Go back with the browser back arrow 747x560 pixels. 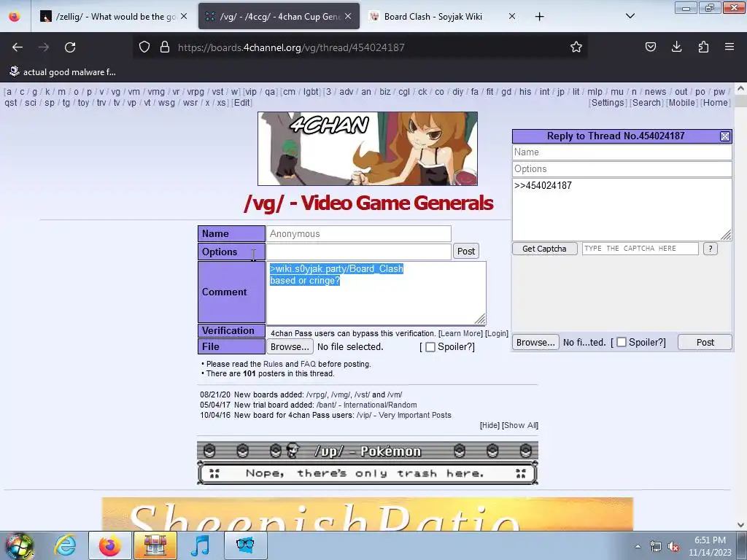click(x=18, y=47)
